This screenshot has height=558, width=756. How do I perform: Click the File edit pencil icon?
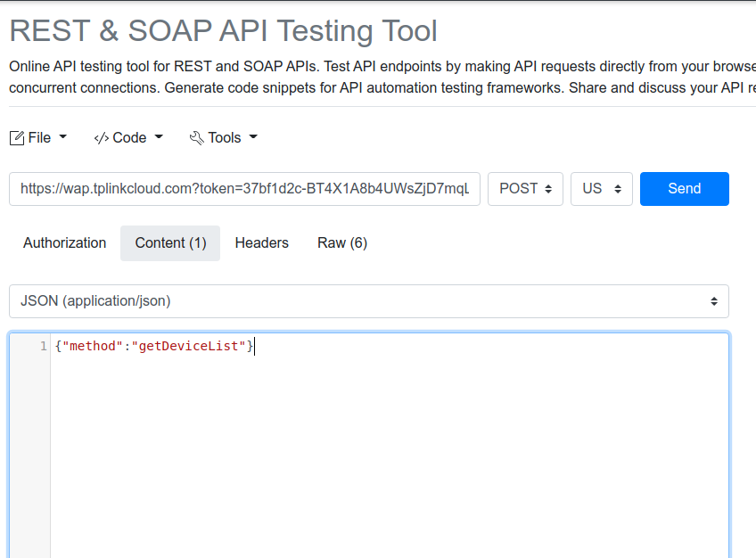coord(17,138)
